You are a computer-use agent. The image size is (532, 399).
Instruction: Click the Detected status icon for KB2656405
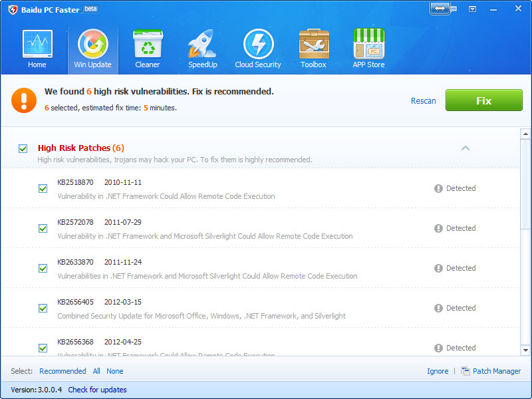pyautogui.click(x=438, y=308)
